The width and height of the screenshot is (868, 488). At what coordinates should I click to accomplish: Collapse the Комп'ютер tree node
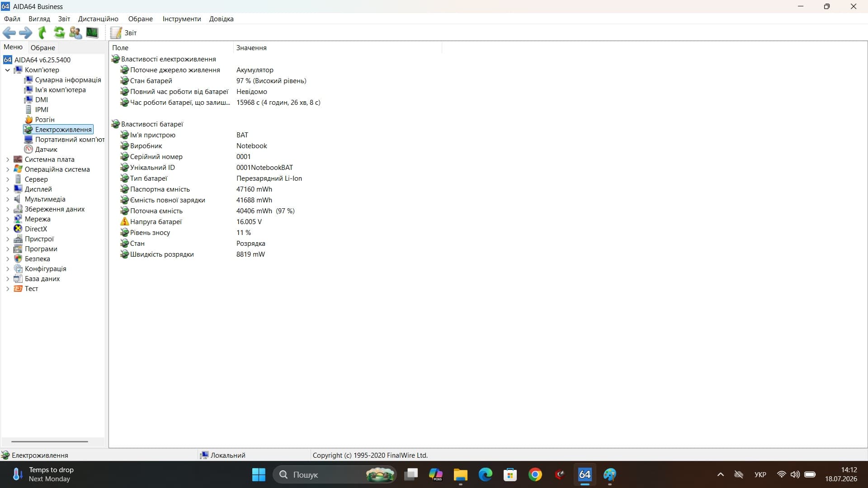(7, 70)
